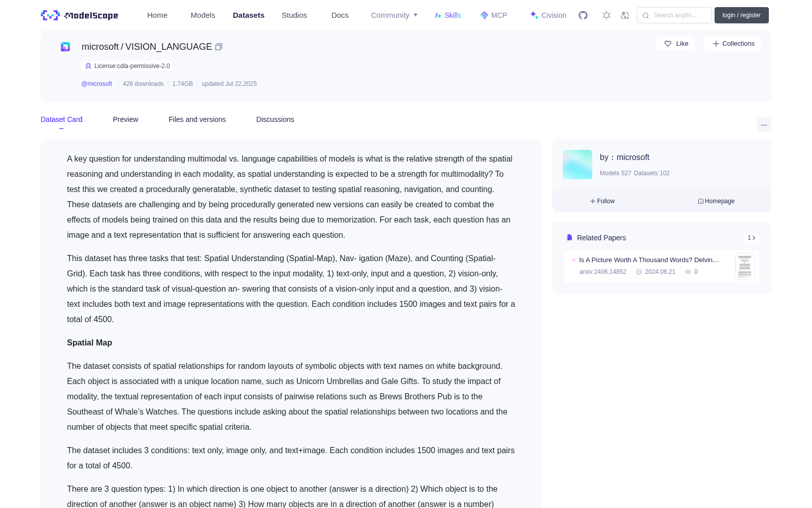Click the Civision sparkle icon

534,15
